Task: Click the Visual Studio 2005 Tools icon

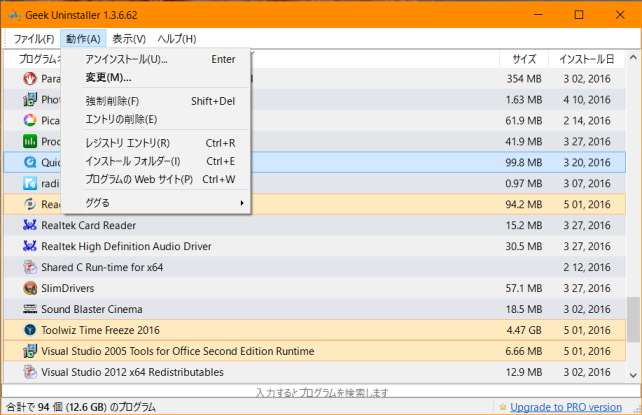Action: pos(30,351)
